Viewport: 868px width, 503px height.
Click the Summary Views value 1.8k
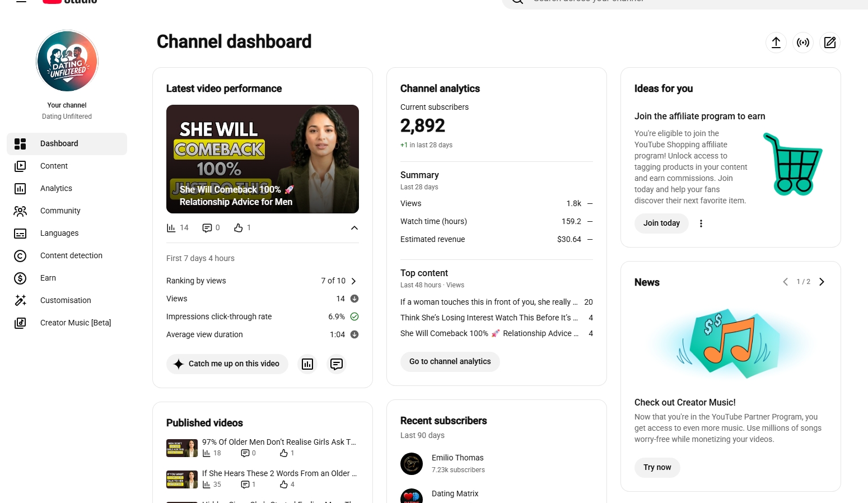(574, 203)
